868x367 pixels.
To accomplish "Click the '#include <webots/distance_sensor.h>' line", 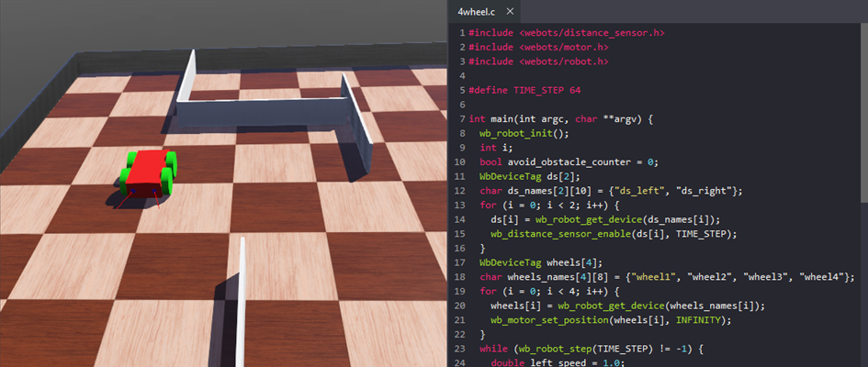I will coord(567,33).
